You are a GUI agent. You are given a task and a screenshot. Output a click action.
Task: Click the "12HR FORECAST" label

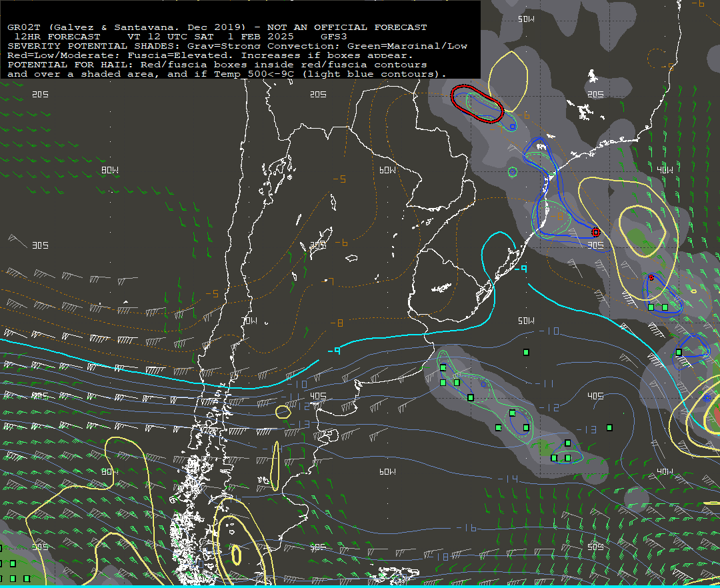point(57,37)
